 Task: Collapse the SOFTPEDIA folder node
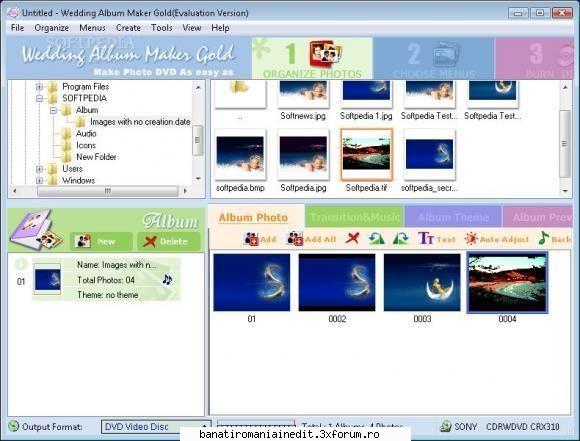click(39, 98)
